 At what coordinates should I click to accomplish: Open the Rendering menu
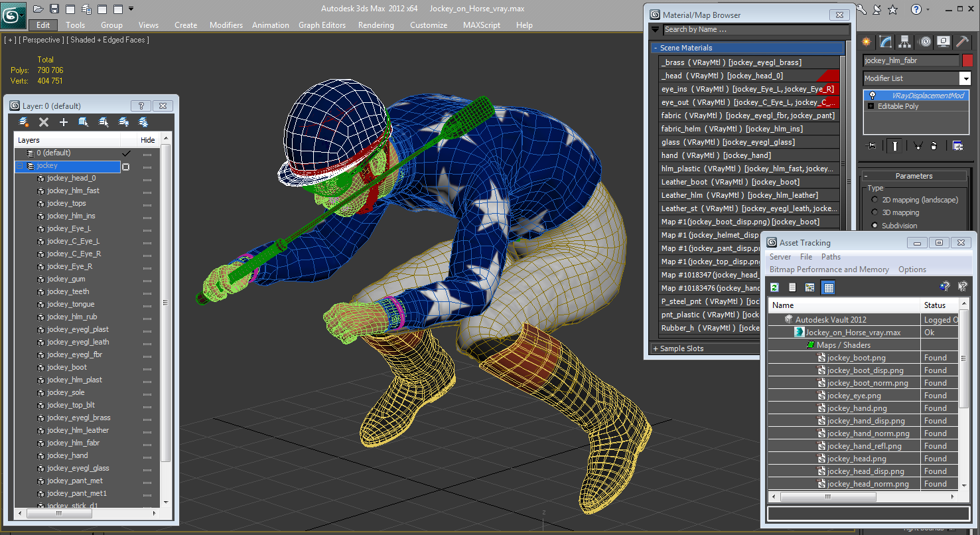click(376, 25)
